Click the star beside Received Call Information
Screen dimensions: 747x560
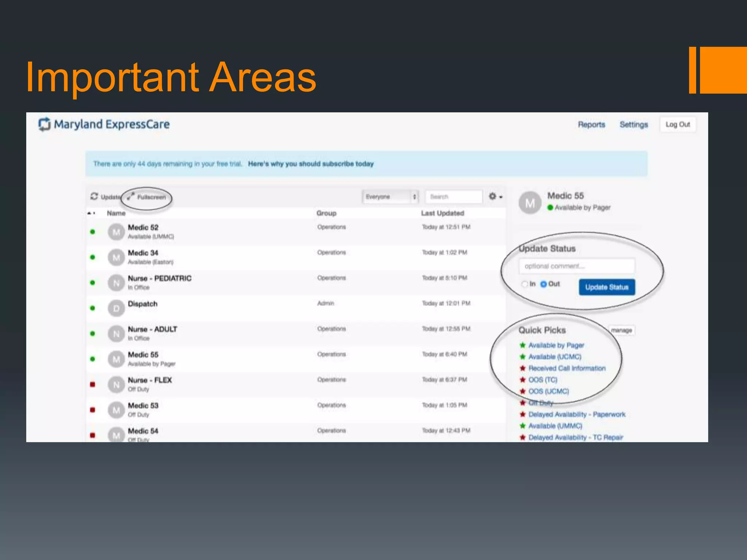(523, 368)
